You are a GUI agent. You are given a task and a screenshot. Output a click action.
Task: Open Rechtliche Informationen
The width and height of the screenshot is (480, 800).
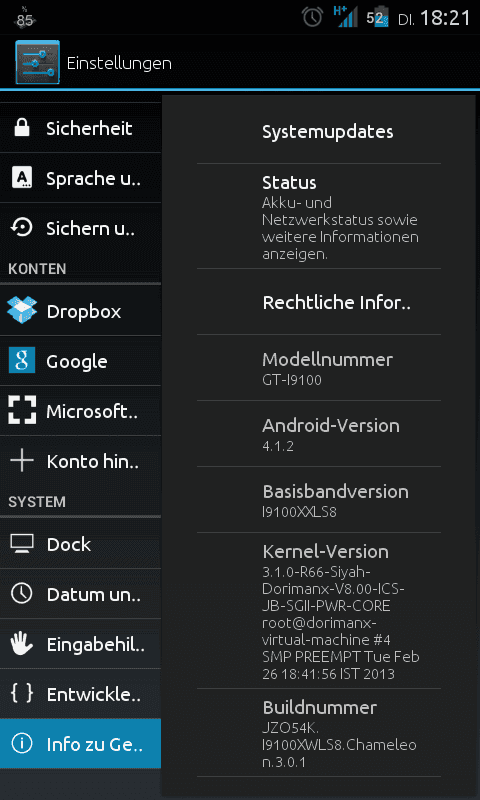click(x=319, y=302)
